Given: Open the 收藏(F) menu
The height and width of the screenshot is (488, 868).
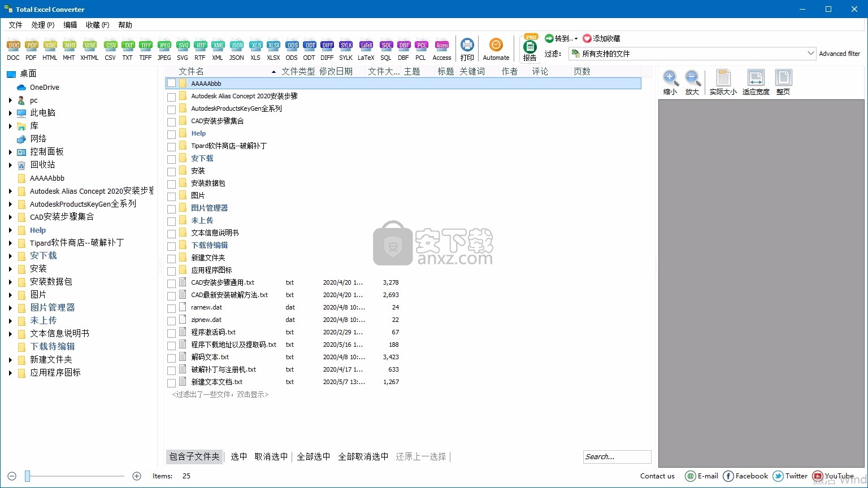Looking at the screenshot, I should point(97,25).
